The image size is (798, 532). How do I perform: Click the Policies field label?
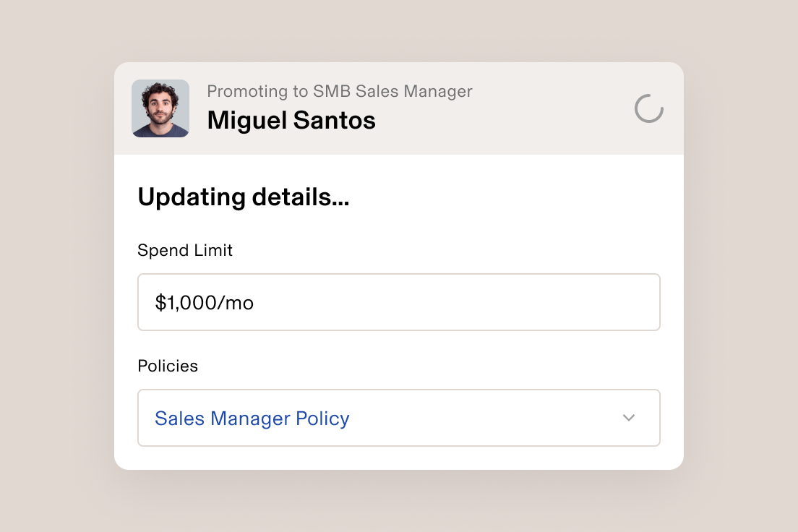point(168,366)
